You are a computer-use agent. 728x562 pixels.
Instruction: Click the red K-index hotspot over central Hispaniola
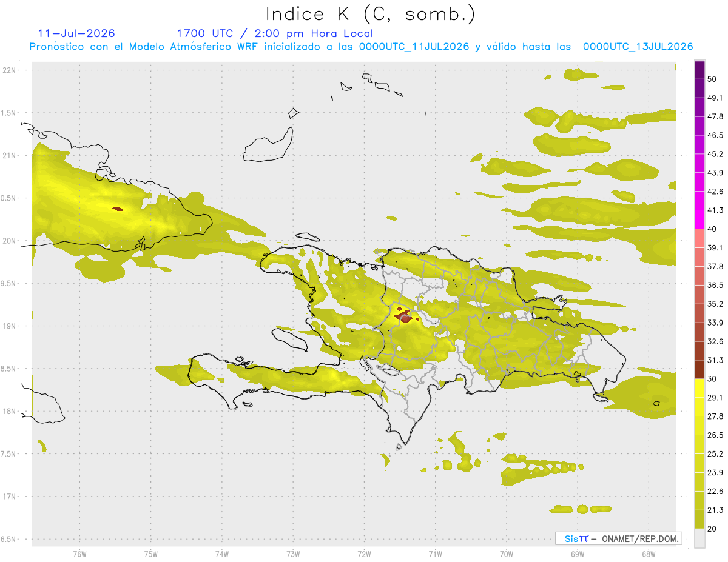(403, 315)
